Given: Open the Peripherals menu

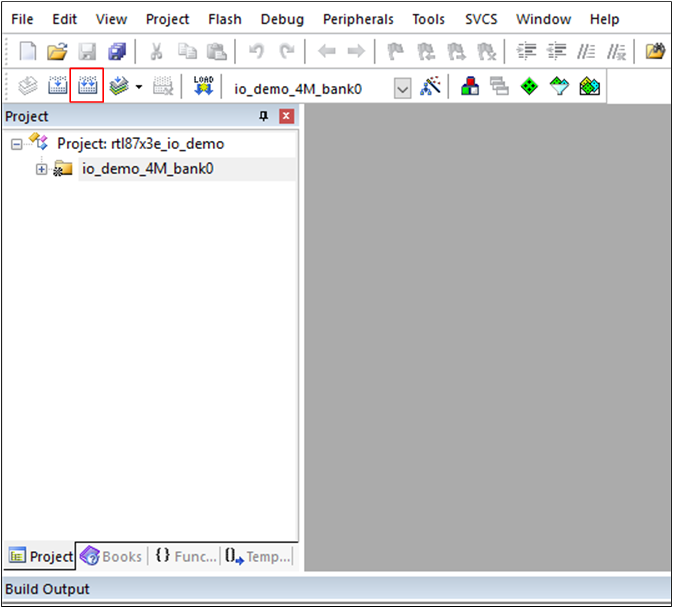Looking at the screenshot, I should tap(358, 19).
